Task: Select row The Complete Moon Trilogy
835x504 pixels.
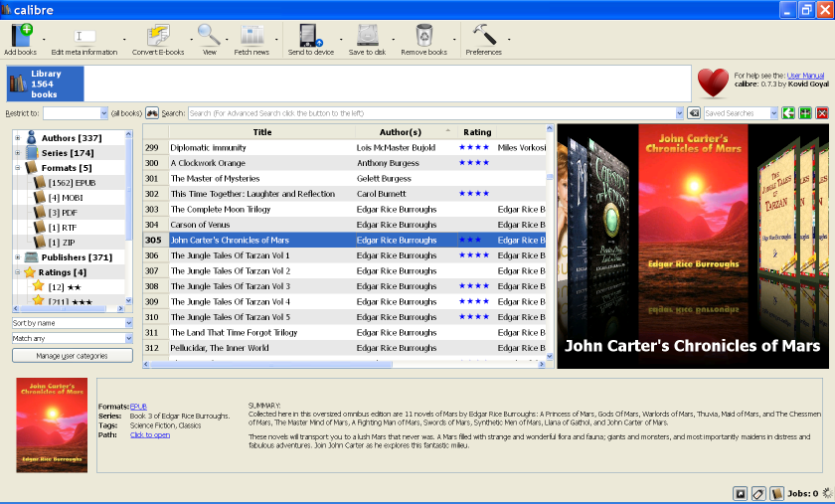Action: pyautogui.click(x=344, y=210)
